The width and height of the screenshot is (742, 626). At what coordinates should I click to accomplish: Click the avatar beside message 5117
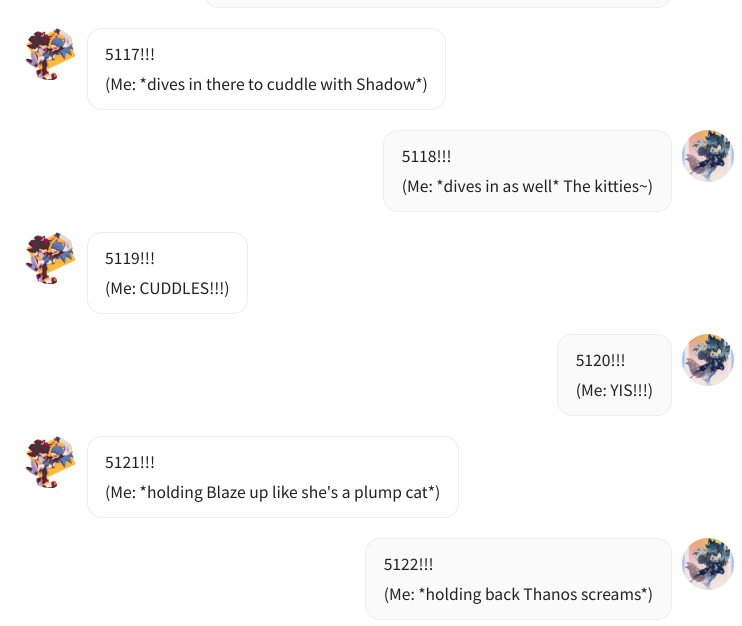50,54
